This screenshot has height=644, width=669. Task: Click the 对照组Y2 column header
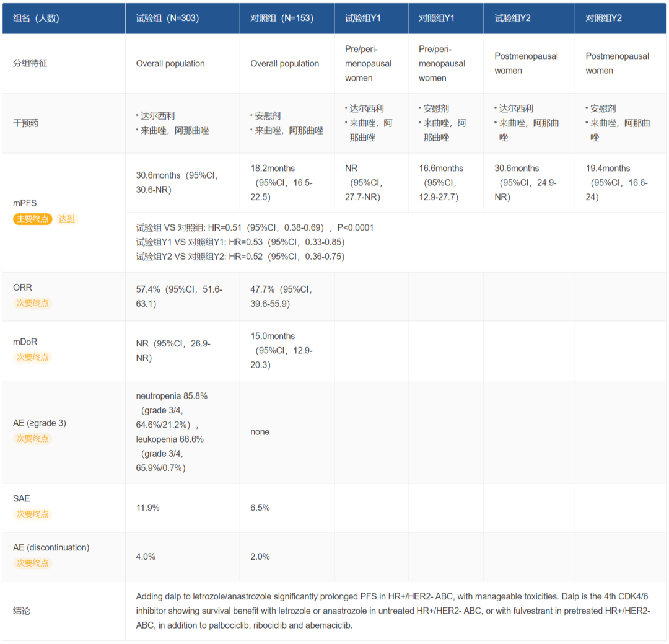point(603,18)
